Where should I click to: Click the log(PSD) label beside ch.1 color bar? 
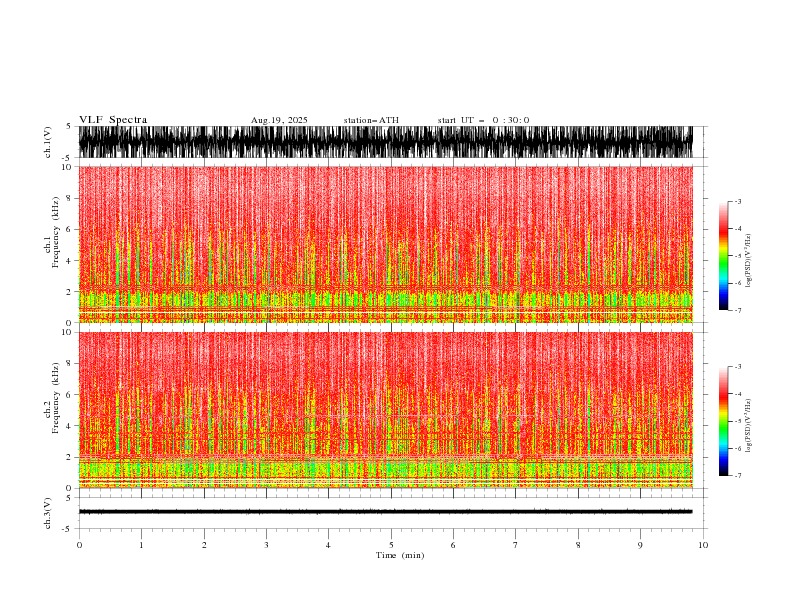[x=748, y=261]
